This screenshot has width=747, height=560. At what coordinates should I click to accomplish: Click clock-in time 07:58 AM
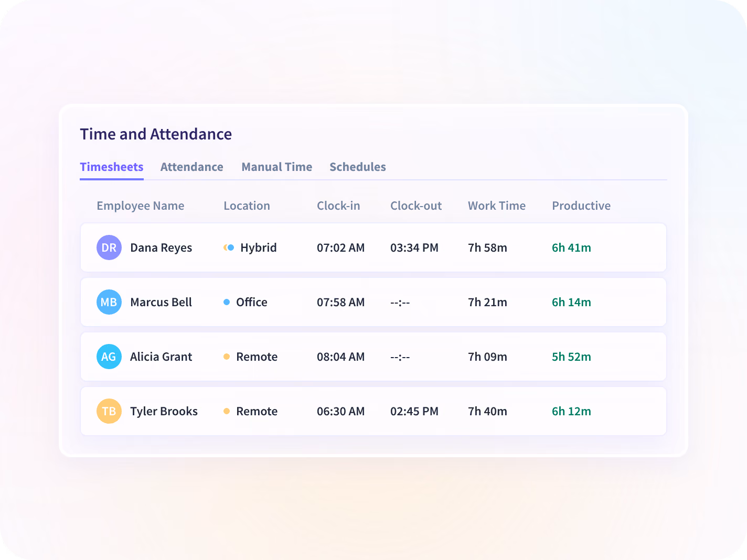tap(341, 302)
